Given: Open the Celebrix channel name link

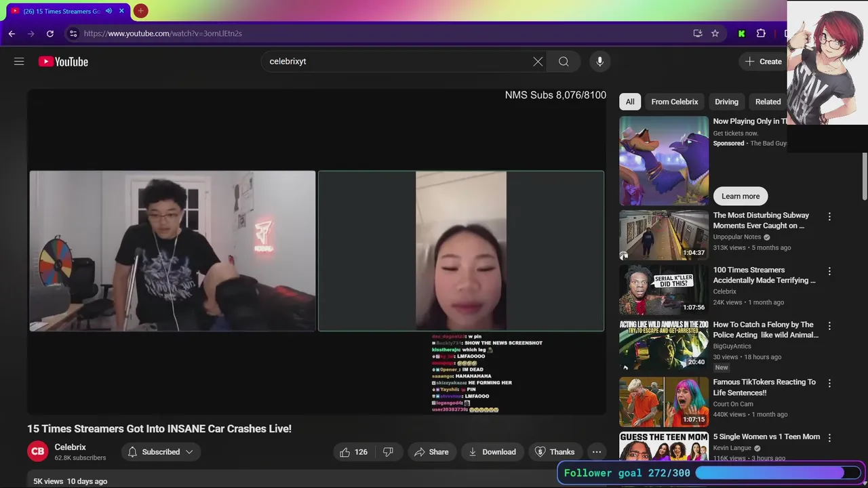Looking at the screenshot, I should [70, 447].
